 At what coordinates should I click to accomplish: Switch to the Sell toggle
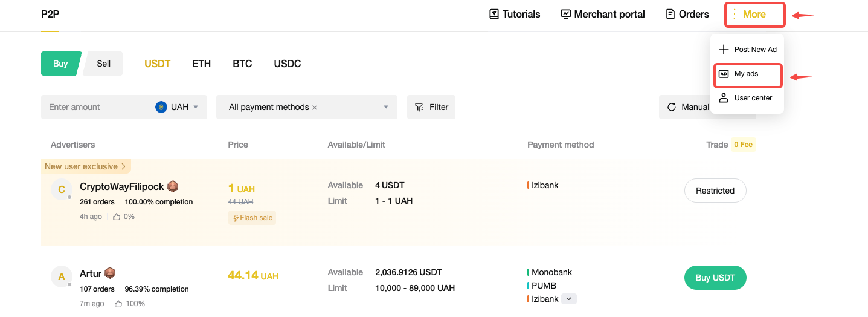click(103, 64)
